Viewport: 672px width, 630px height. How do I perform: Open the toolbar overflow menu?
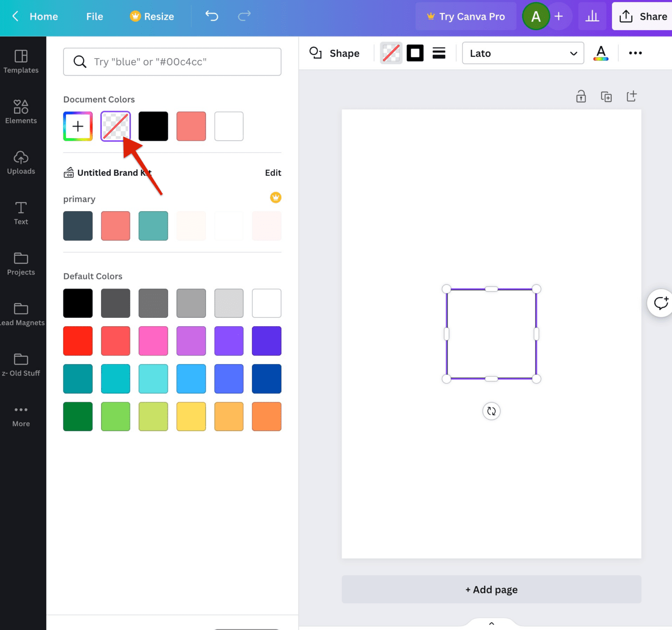coord(635,53)
